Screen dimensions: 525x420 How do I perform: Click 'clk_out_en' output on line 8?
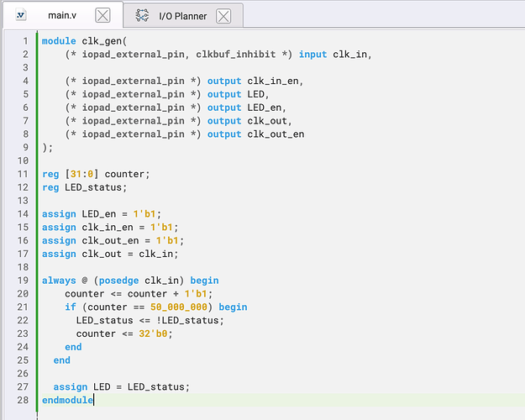[x=276, y=134]
